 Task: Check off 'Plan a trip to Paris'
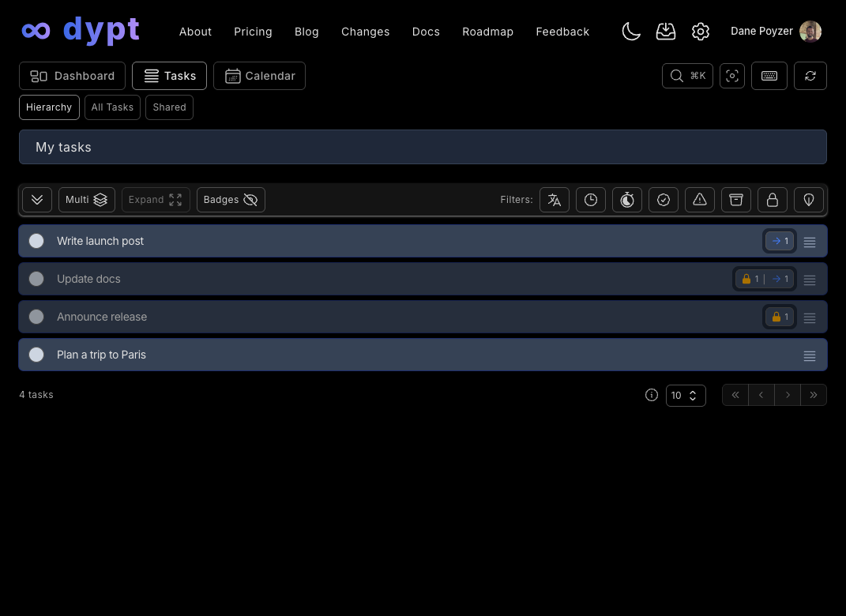click(36, 355)
